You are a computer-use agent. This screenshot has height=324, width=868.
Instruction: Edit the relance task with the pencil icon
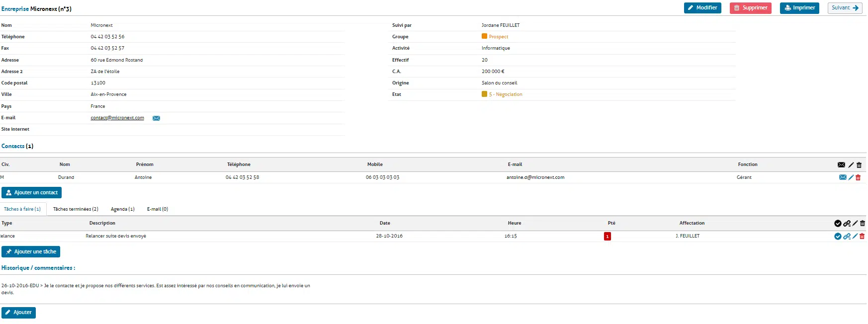[855, 237]
